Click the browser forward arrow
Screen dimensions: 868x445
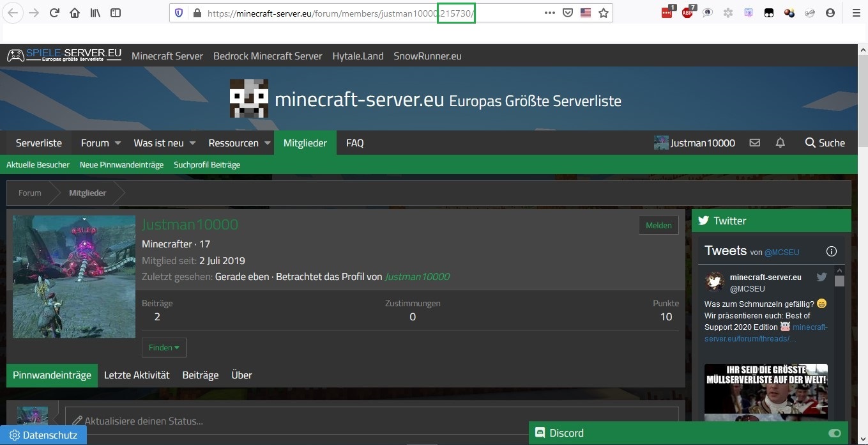point(34,13)
